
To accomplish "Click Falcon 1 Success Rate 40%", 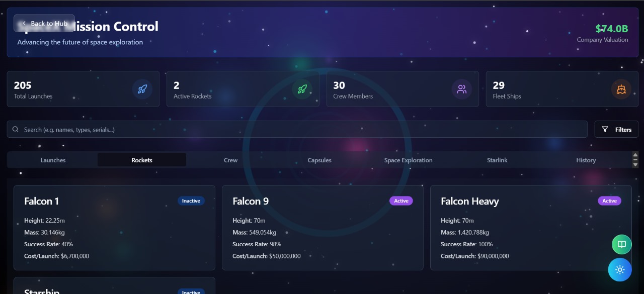I will click(x=48, y=244).
